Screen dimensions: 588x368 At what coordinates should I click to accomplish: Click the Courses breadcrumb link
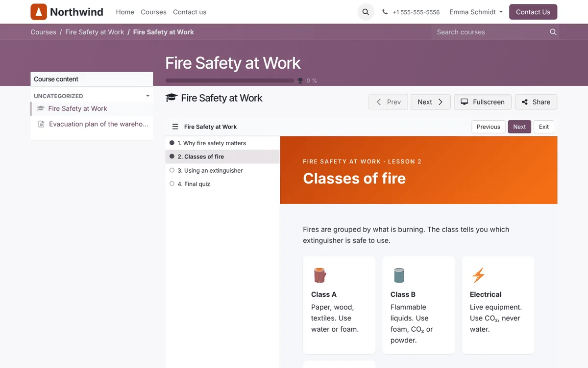click(x=44, y=32)
